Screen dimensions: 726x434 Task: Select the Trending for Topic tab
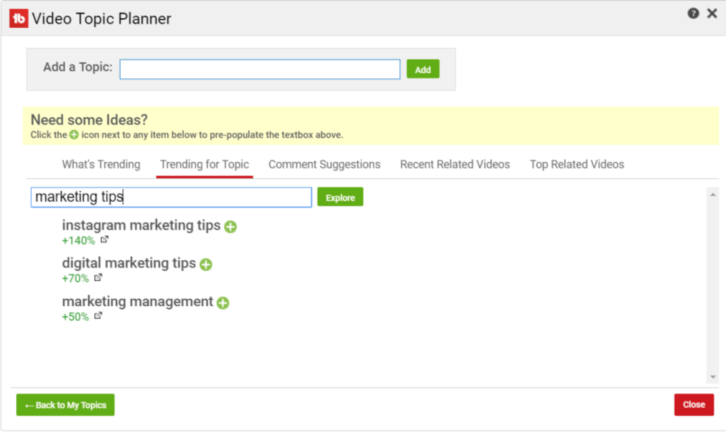coord(204,164)
